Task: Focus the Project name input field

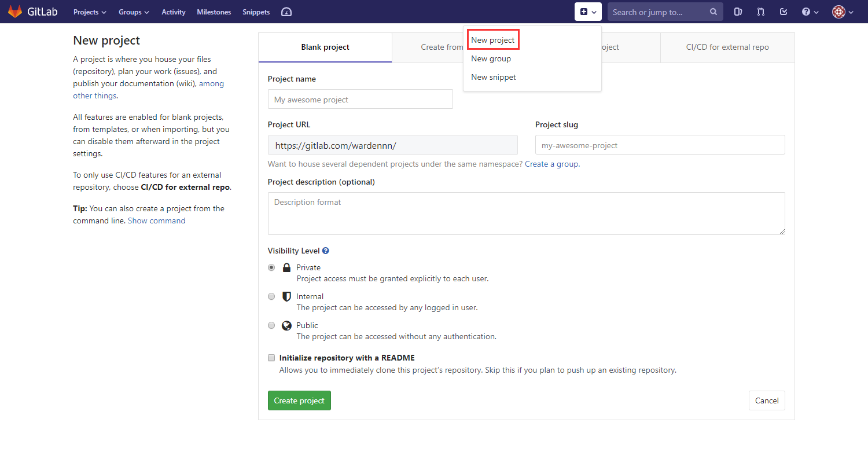Action: (x=360, y=99)
